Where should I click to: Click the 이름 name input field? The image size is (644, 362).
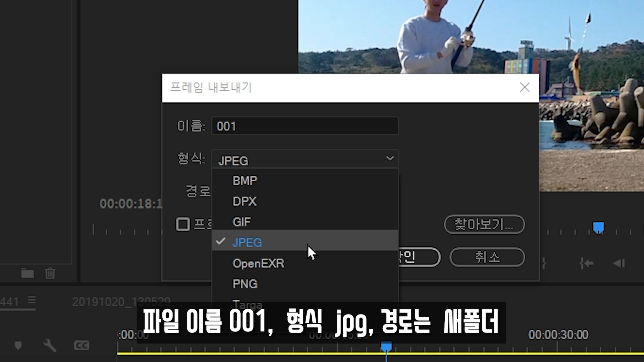click(305, 126)
